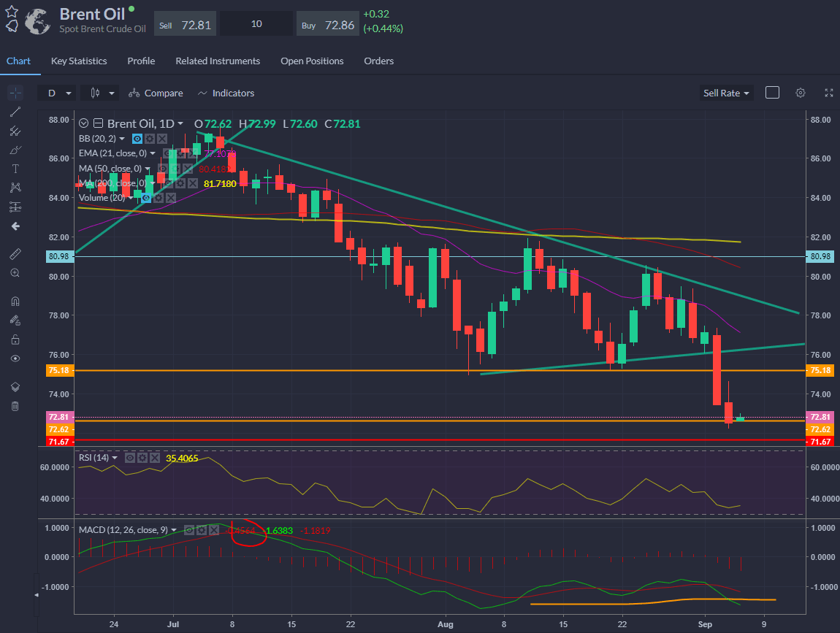Select the ruler measure tool
The image size is (840, 633).
point(15,254)
